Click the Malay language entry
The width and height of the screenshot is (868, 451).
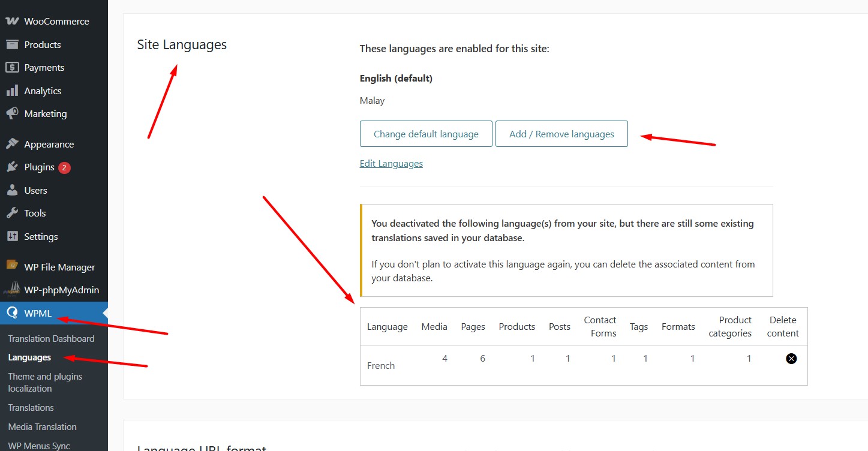click(x=372, y=101)
